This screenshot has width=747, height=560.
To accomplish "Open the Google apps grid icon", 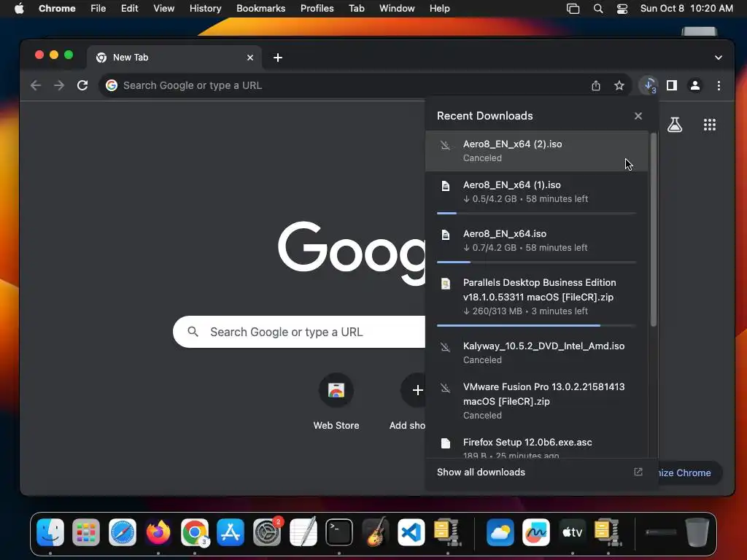I will [x=710, y=125].
